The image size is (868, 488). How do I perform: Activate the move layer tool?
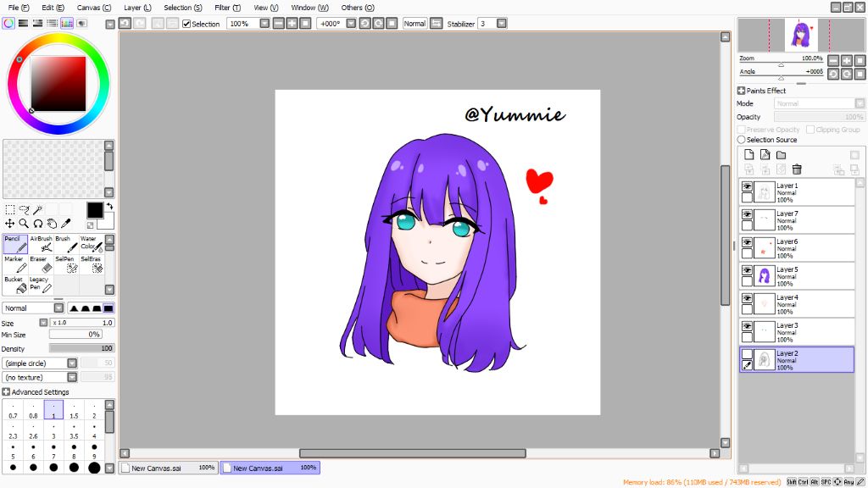pos(10,224)
